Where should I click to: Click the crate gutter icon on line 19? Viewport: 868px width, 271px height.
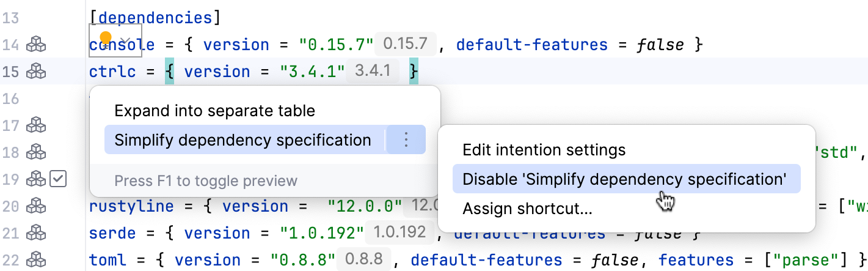point(35,179)
